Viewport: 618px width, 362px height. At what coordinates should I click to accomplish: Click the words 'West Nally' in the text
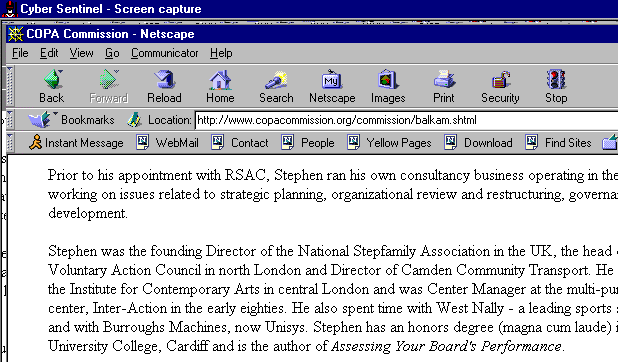tap(470, 308)
